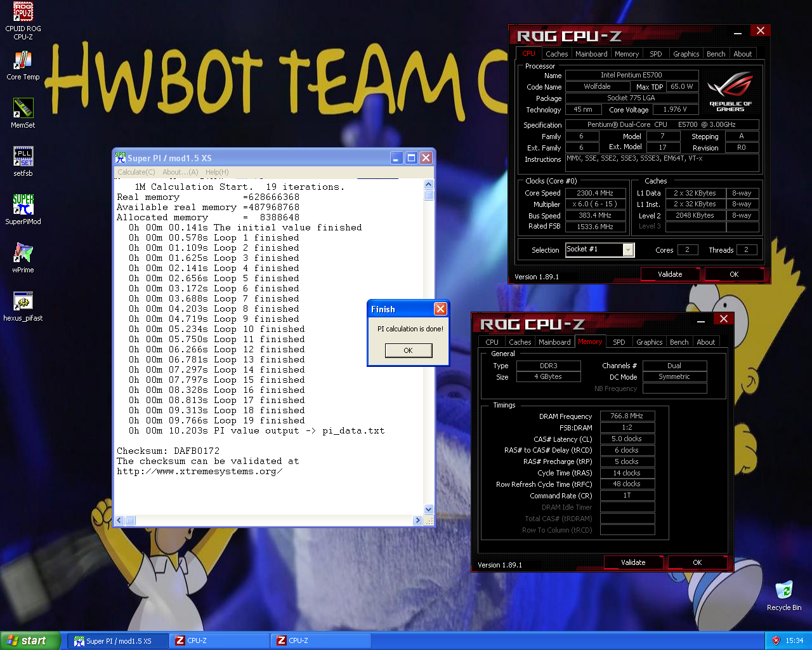Click Super PI horizontal scrollbar left arrow

click(119, 521)
